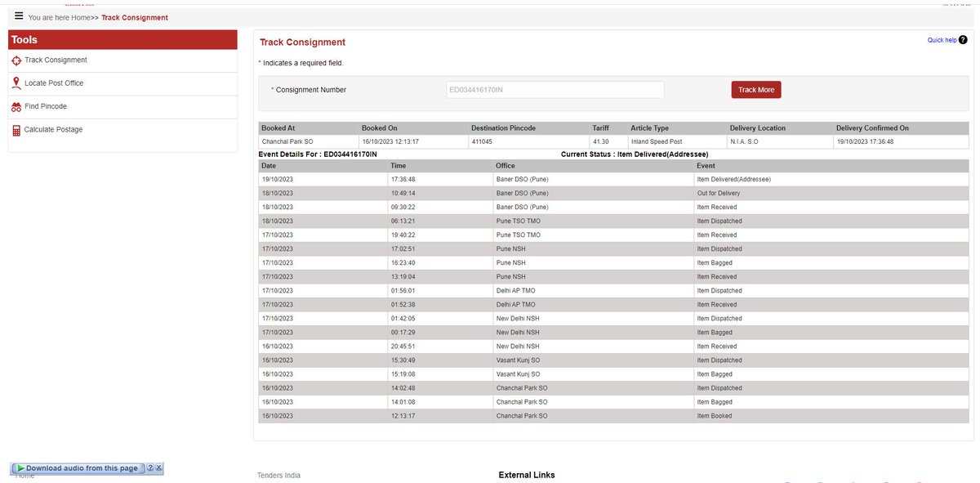Click the Locate Post Office pin icon

(16, 83)
